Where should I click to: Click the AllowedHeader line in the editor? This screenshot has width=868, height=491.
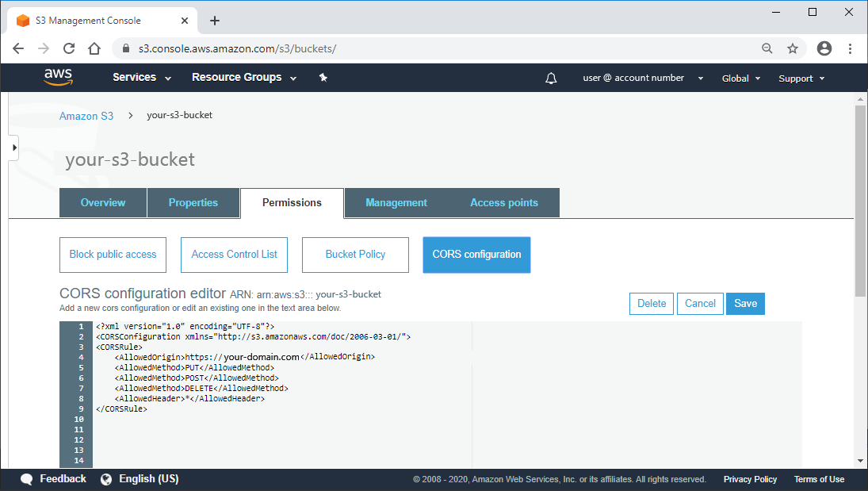point(190,398)
